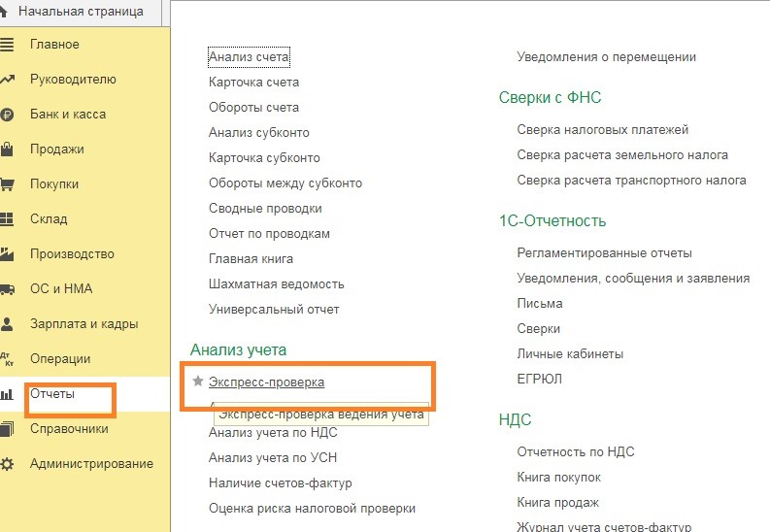The height and width of the screenshot is (532, 770).
Task: Open the Администрирование section
Action: 92,464
